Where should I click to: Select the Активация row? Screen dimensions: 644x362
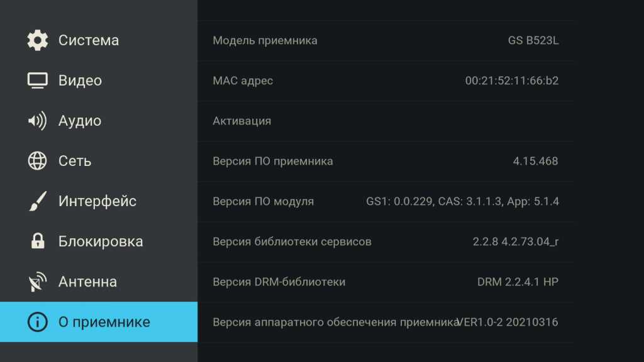(385, 121)
